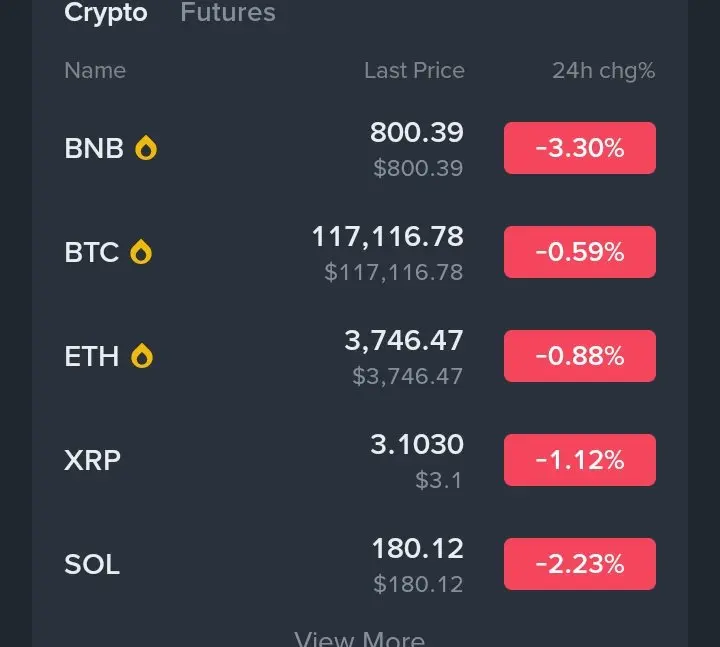Open View More link
The image size is (720, 647).
coord(360,638)
